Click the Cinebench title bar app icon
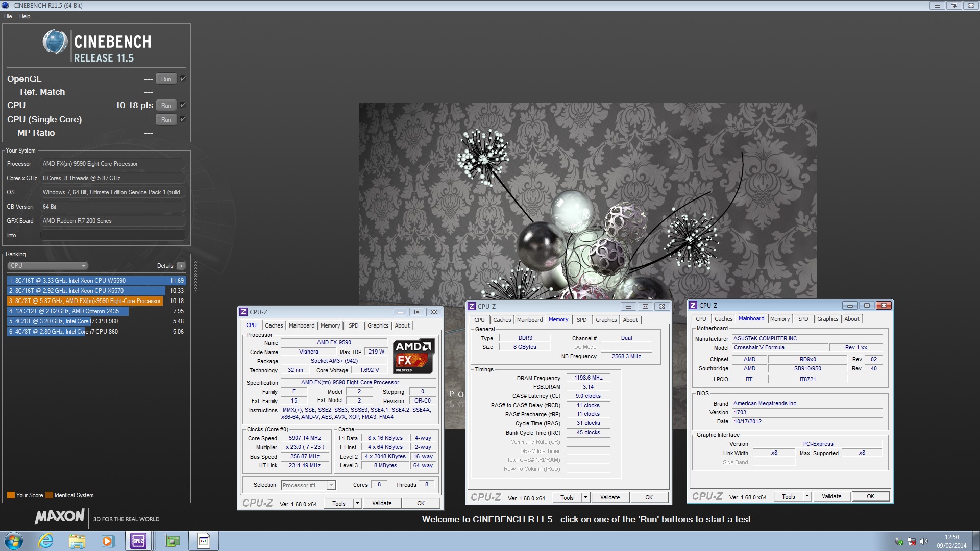This screenshot has height=551, width=980. 6,5
